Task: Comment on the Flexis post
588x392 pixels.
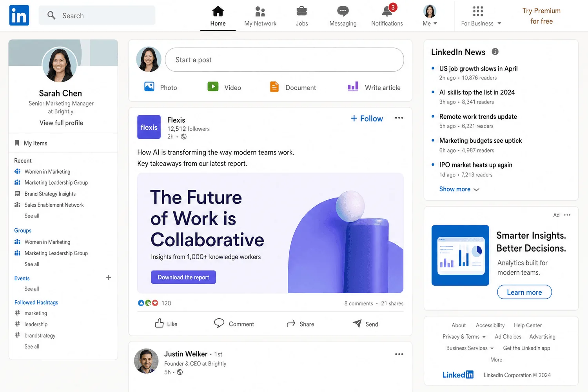Action: 234,324
